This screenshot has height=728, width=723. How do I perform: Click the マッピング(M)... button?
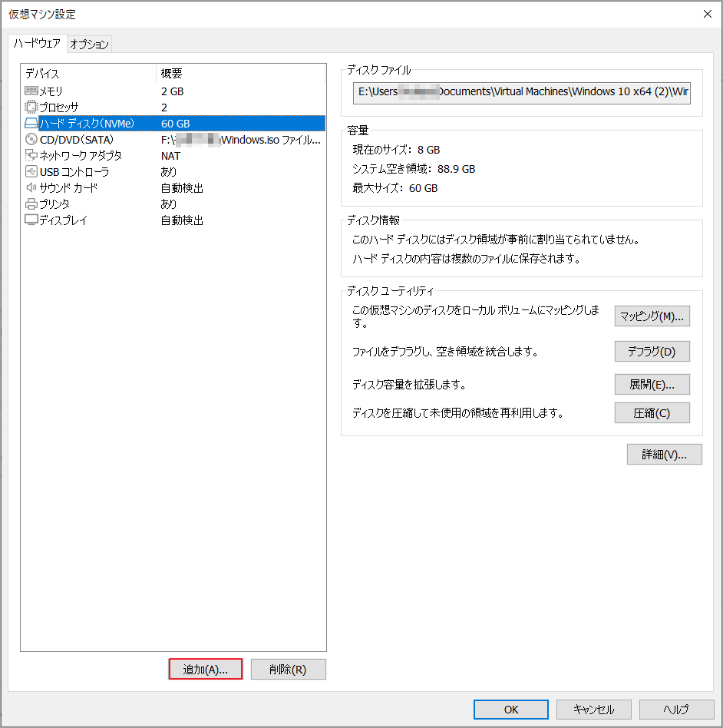tap(652, 316)
